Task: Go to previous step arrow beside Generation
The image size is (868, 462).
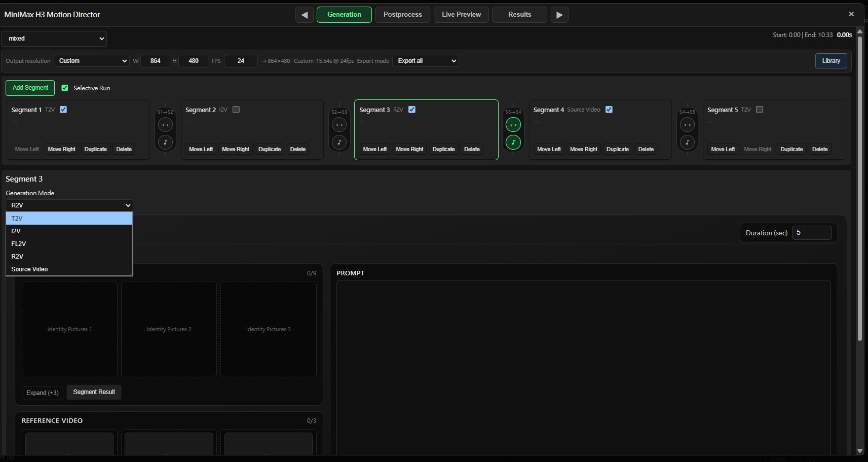Action: click(x=305, y=15)
